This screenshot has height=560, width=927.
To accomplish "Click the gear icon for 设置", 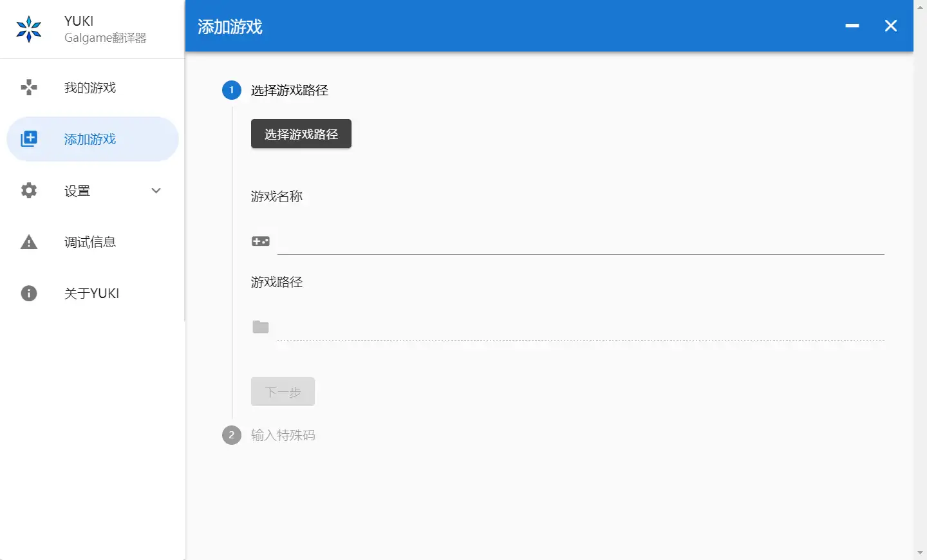I will coord(29,191).
